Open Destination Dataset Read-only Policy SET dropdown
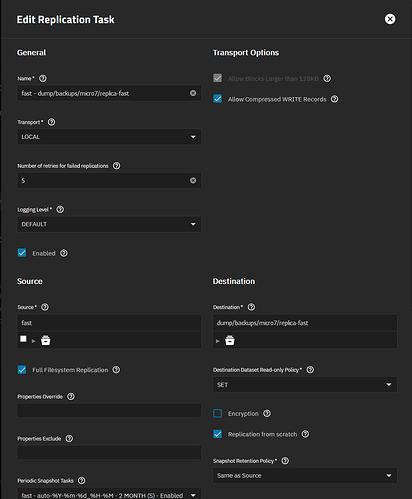 tap(305, 385)
